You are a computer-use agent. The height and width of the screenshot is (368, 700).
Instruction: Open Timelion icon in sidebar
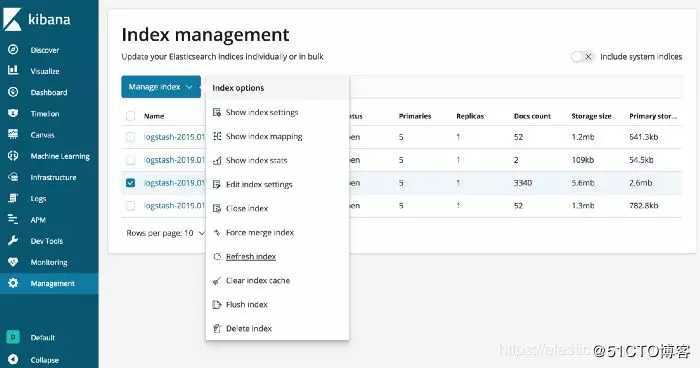point(13,113)
